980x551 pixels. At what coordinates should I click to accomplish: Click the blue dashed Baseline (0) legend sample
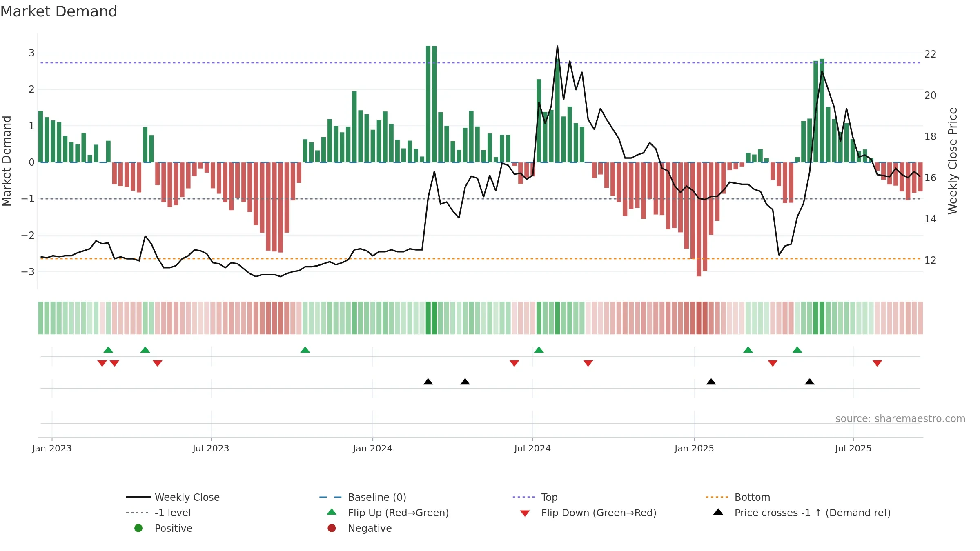point(331,497)
